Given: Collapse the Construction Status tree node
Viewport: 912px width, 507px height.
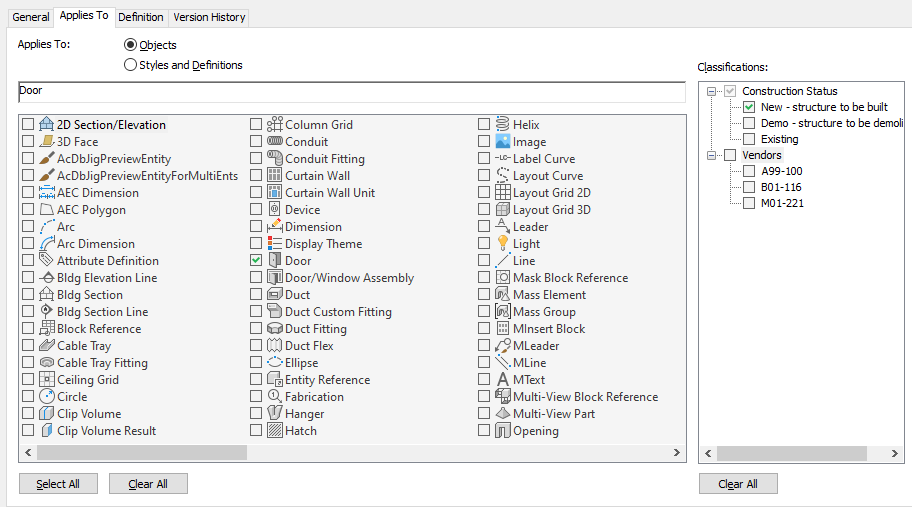Looking at the screenshot, I should point(712,91).
